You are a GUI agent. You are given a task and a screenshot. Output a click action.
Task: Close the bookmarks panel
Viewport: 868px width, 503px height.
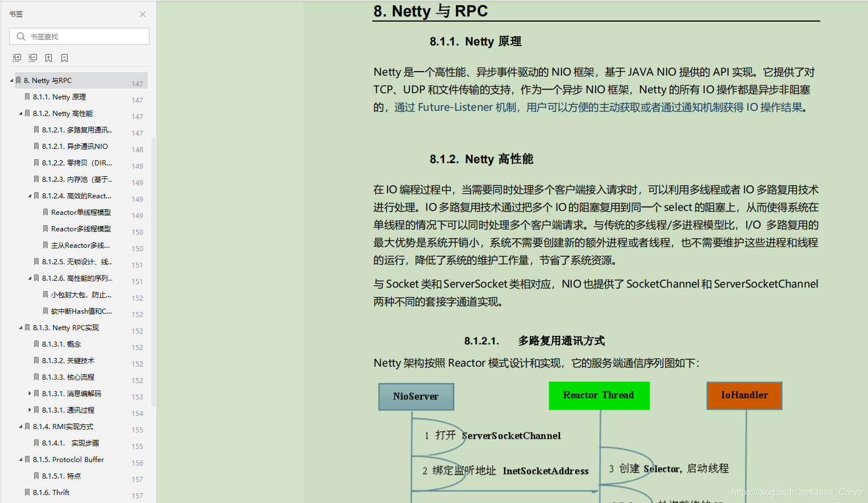click(x=143, y=14)
